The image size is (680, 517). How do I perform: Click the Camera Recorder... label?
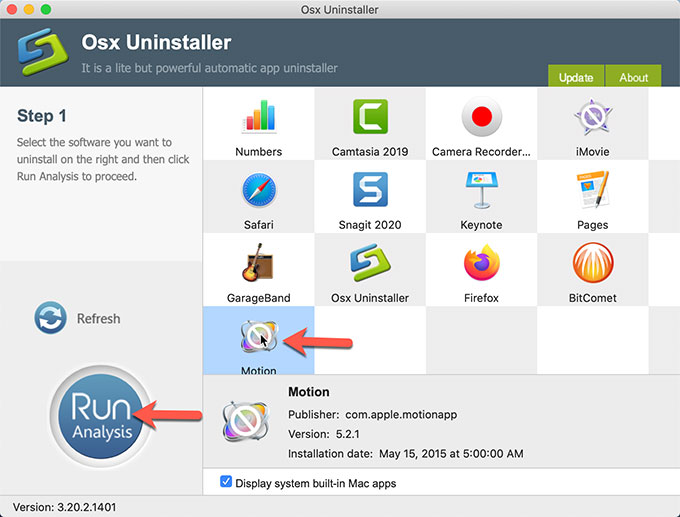pyautogui.click(x=481, y=152)
